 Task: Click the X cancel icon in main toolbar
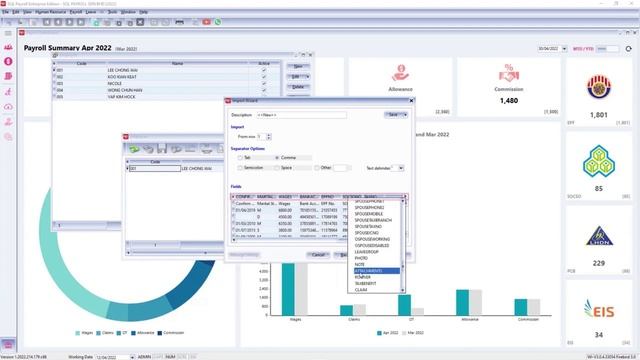point(140,22)
